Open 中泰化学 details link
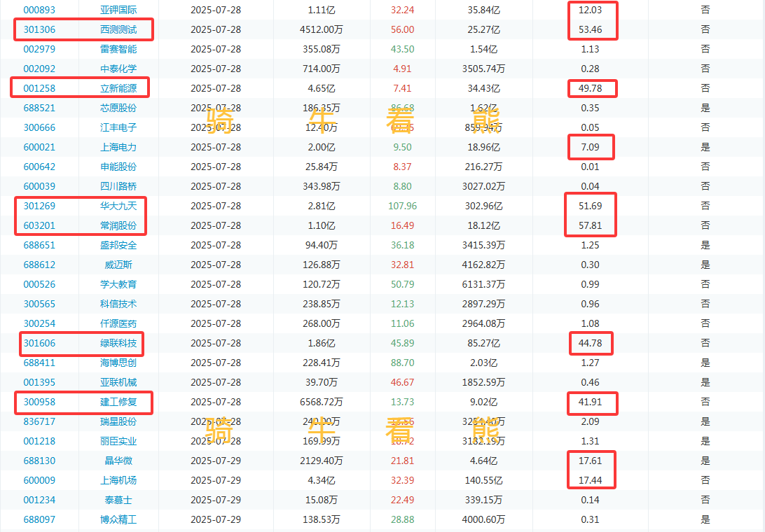This screenshot has height=532, width=765. pos(118,69)
